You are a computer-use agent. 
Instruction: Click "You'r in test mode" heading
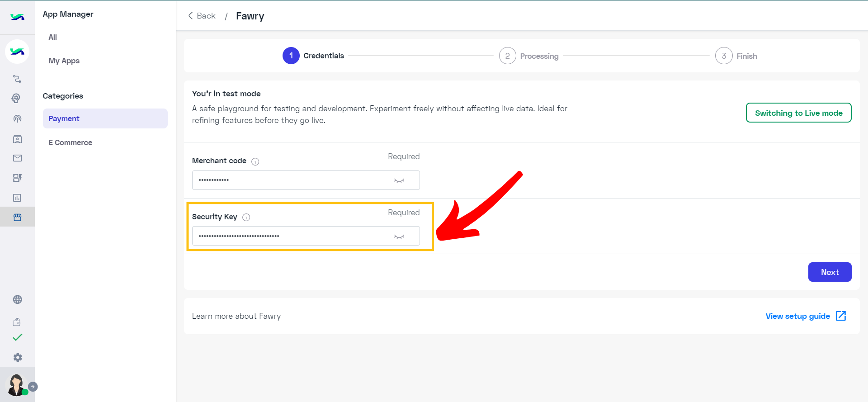click(x=226, y=94)
